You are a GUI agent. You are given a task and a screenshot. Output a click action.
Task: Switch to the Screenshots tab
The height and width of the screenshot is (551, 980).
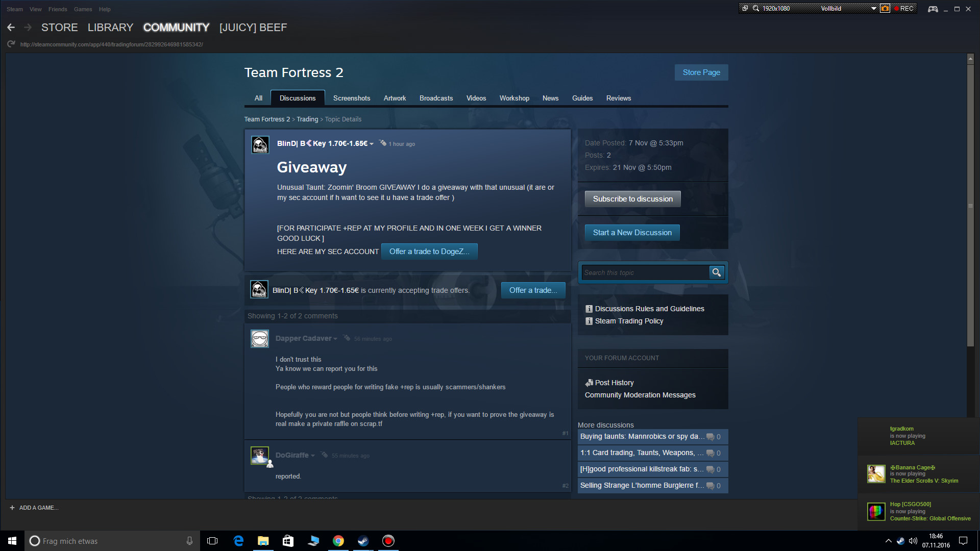point(351,98)
